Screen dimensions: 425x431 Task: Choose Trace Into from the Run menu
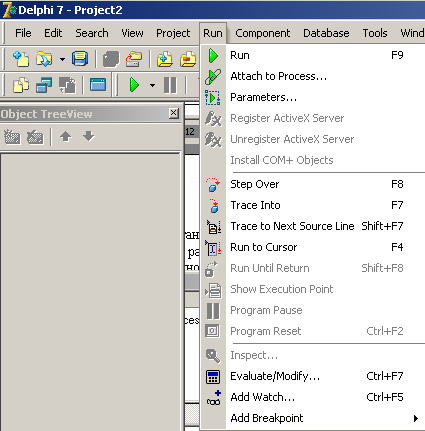(x=313, y=205)
